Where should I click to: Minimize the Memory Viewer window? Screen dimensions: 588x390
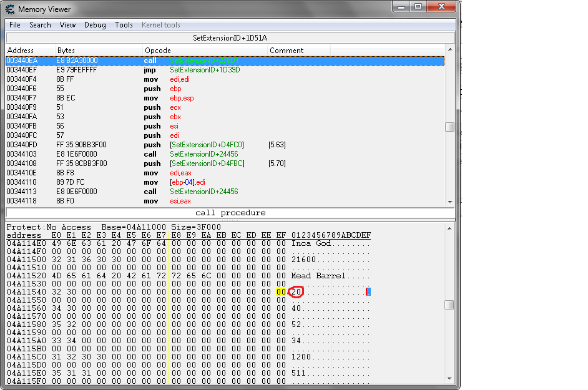401,7
